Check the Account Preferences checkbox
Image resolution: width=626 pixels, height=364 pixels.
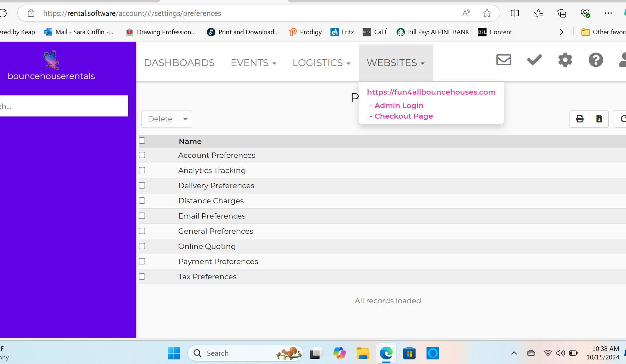click(x=142, y=155)
